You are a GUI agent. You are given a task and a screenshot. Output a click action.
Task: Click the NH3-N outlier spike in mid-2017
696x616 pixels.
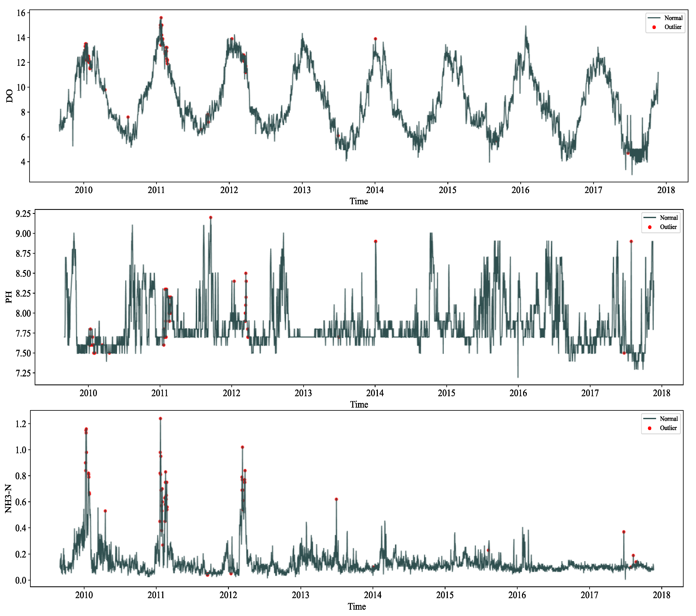[x=624, y=532]
